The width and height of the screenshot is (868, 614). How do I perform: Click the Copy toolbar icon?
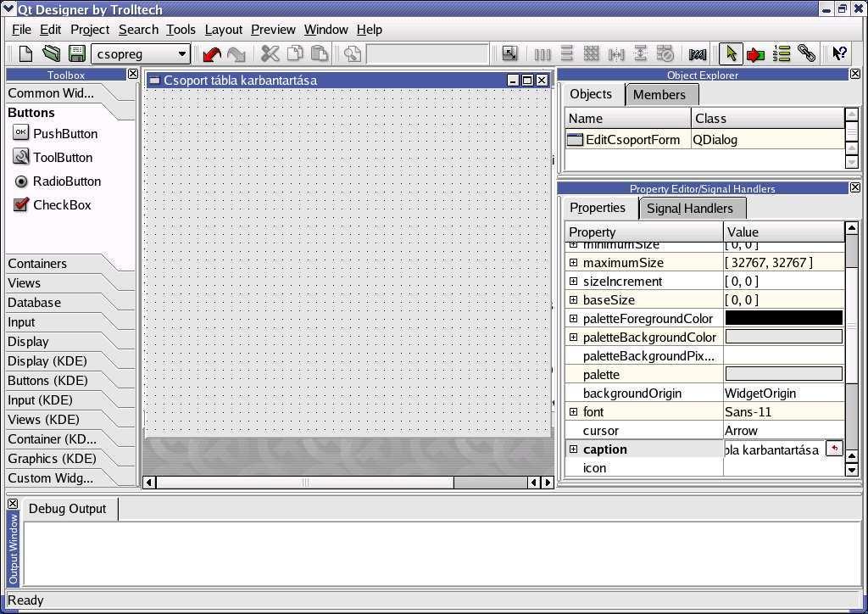pyautogui.click(x=295, y=53)
